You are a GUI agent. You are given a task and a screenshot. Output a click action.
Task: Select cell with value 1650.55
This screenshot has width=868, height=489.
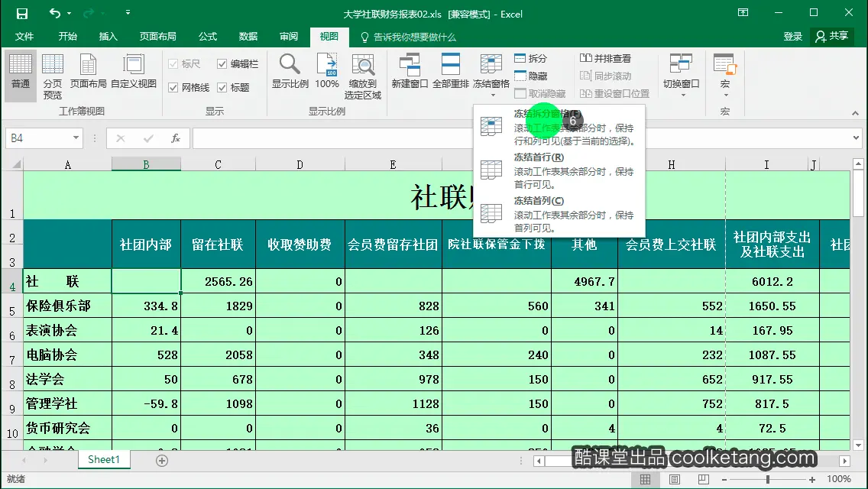tap(772, 306)
